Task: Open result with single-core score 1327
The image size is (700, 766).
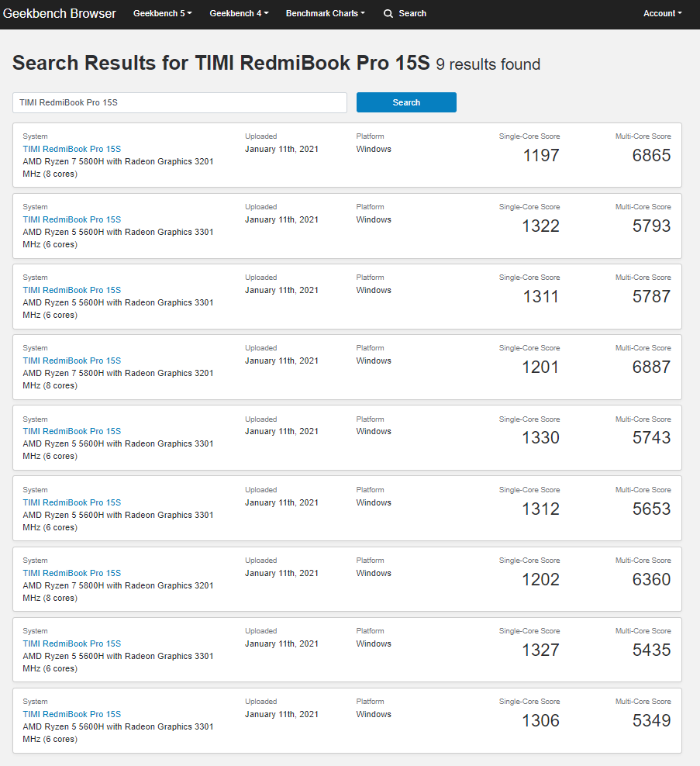Action: (71, 644)
